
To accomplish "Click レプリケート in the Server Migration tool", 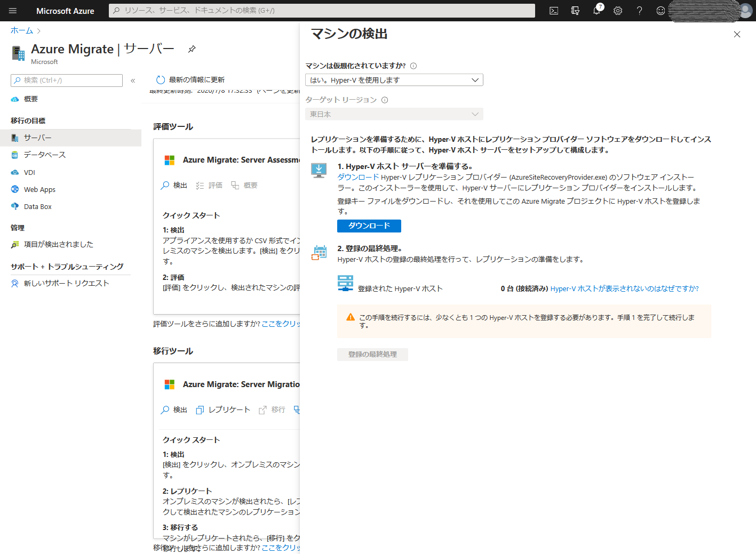I will [x=223, y=410].
